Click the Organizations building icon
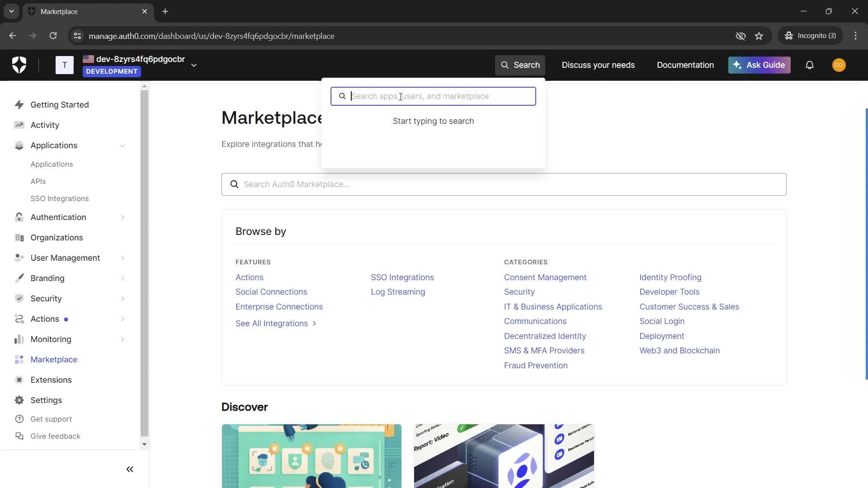The height and width of the screenshot is (488, 868). 19,238
